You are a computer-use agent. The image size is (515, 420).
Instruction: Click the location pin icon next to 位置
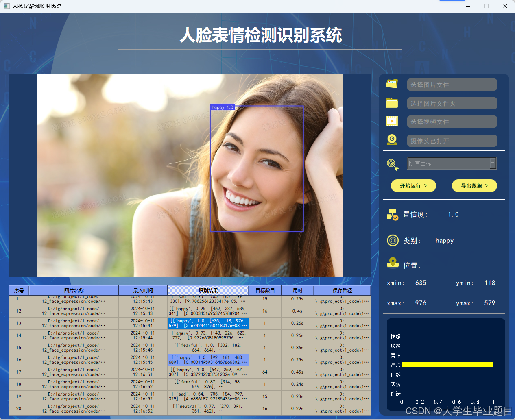393,263
